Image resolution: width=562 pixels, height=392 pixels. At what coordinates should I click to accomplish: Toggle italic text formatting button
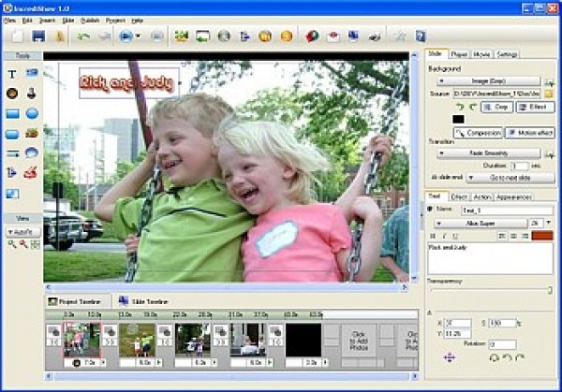[442, 236]
